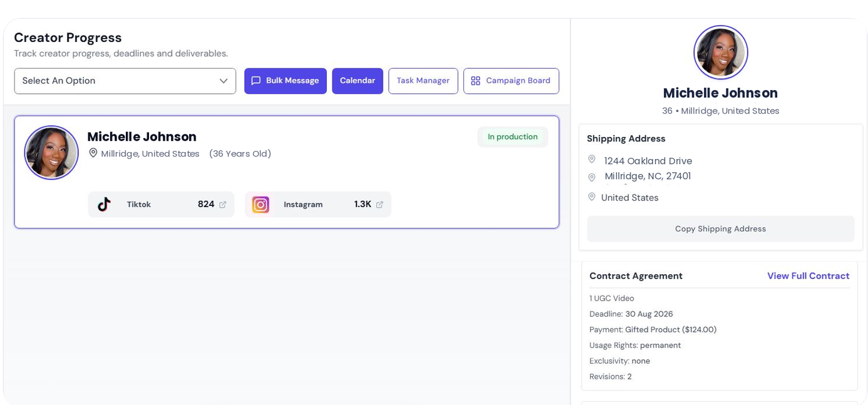Click the 1 UGC Video text

(612, 299)
